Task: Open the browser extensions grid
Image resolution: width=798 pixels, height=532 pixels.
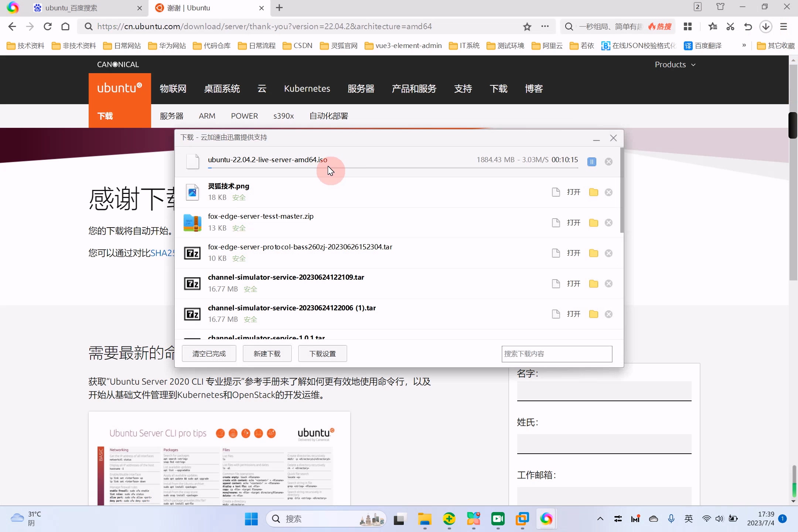Action: point(688,27)
